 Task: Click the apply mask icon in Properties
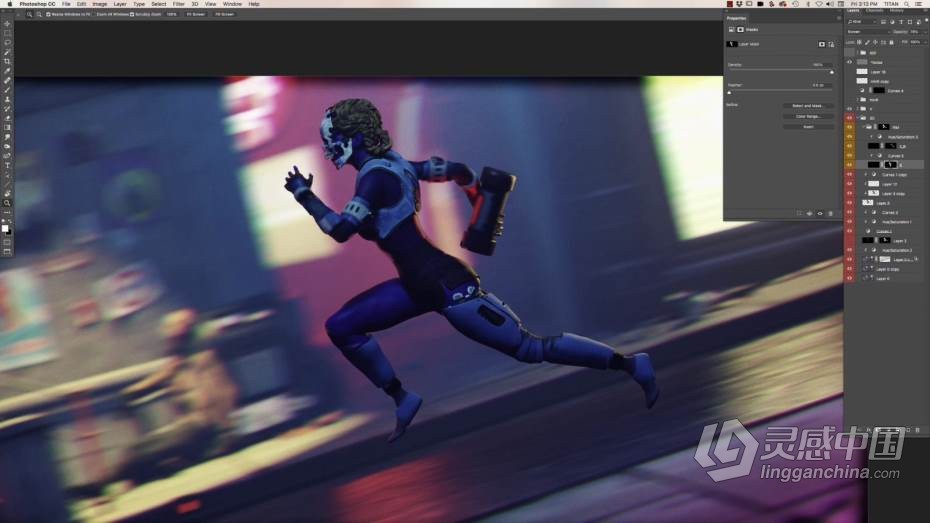coord(810,213)
